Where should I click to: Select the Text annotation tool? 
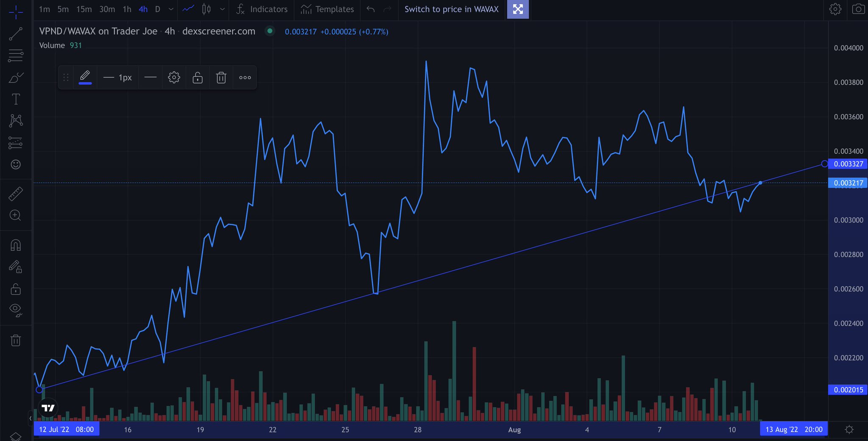pyautogui.click(x=16, y=99)
